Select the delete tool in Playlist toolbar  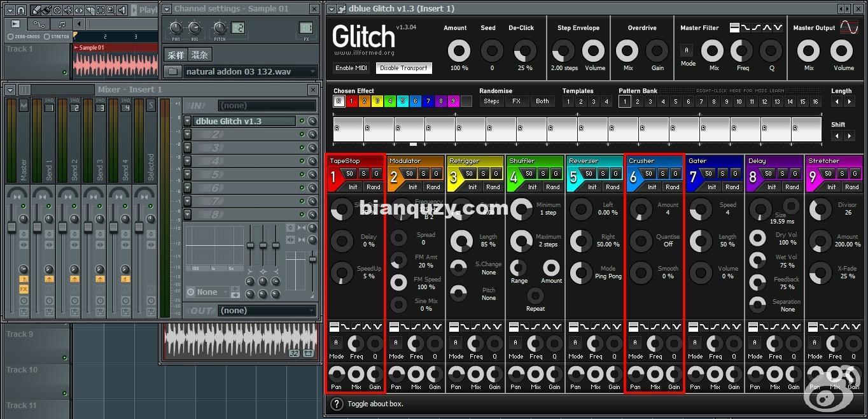tap(57, 10)
